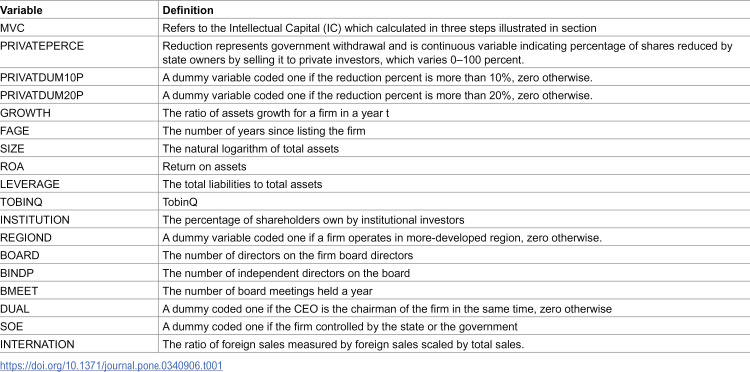This screenshot has width=750, height=372.
Task: Select the Definition column header
Action: (x=188, y=10)
